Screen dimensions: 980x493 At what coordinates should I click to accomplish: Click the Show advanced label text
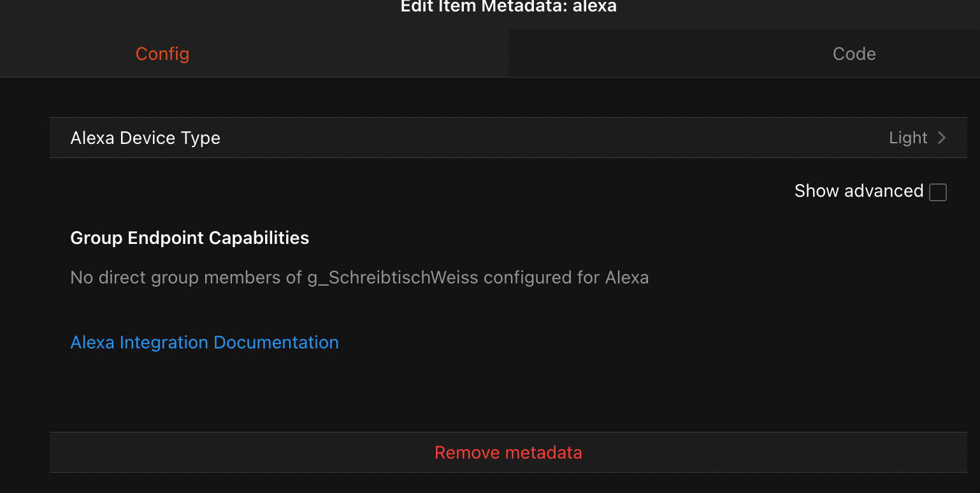tap(858, 191)
